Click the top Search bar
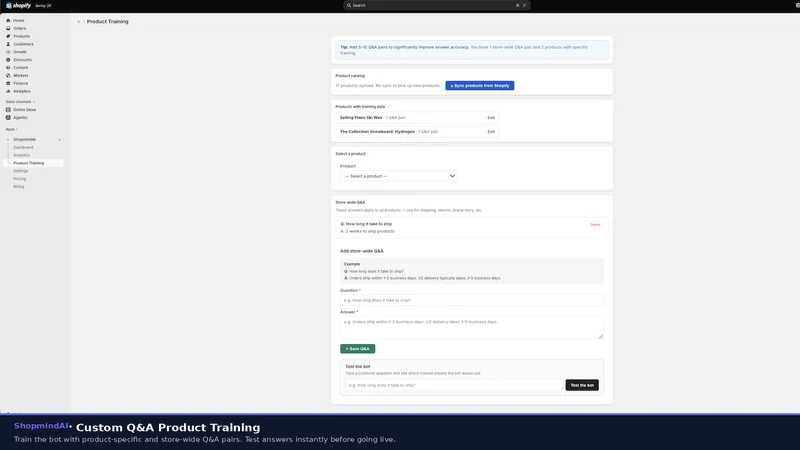This screenshot has height=450, width=800. pos(436,5)
